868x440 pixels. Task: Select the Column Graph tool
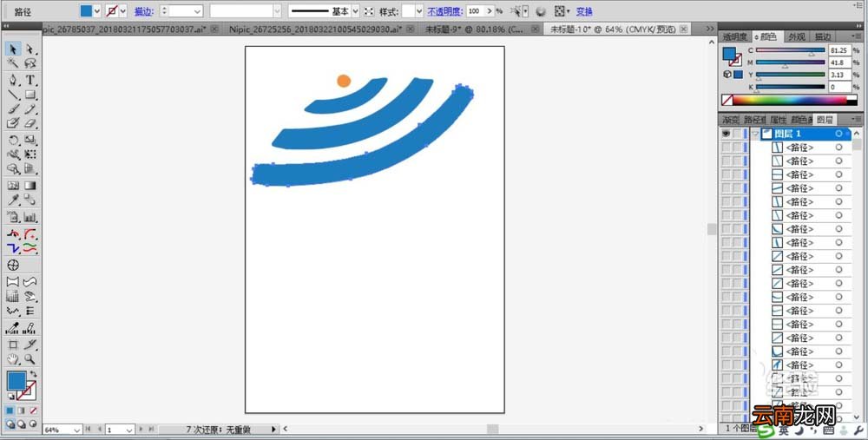click(x=30, y=217)
